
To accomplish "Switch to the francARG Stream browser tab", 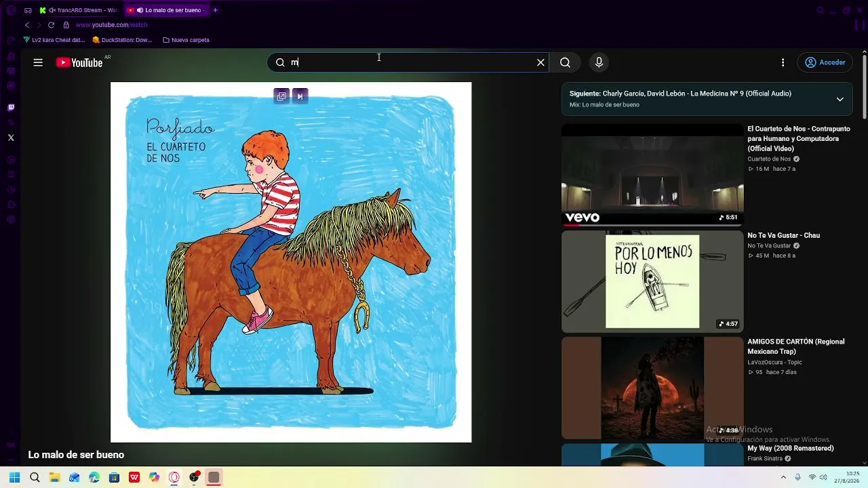I will (x=77, y=10).
